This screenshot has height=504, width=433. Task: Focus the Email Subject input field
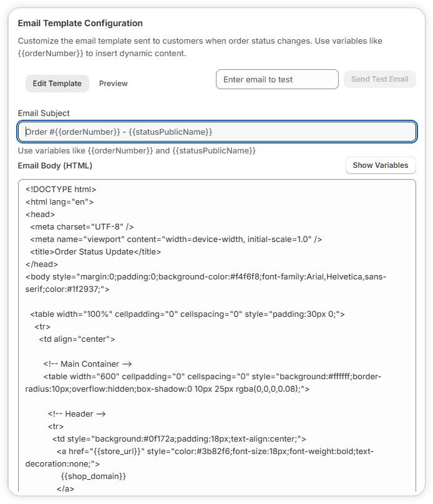[x=217, y=132]
